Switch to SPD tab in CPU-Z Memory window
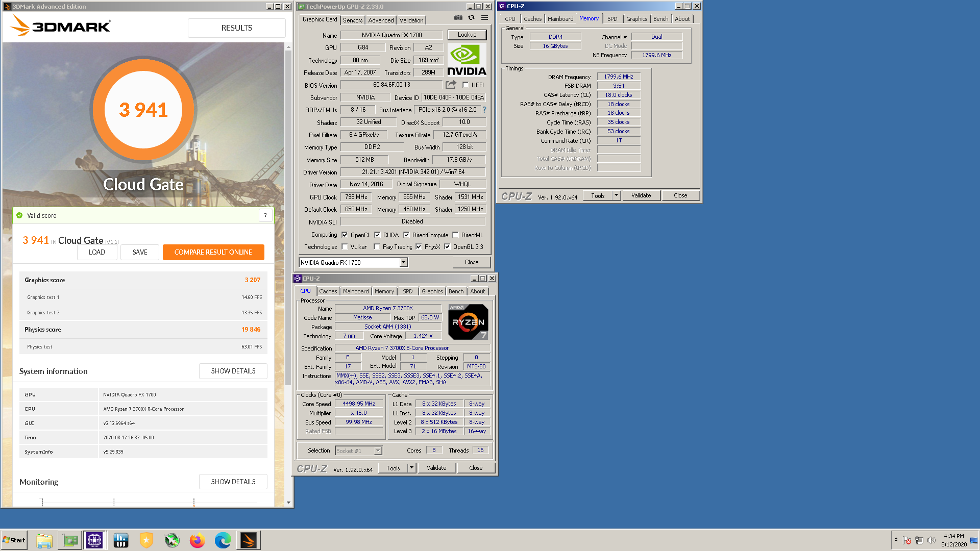 tap(612, 19)
